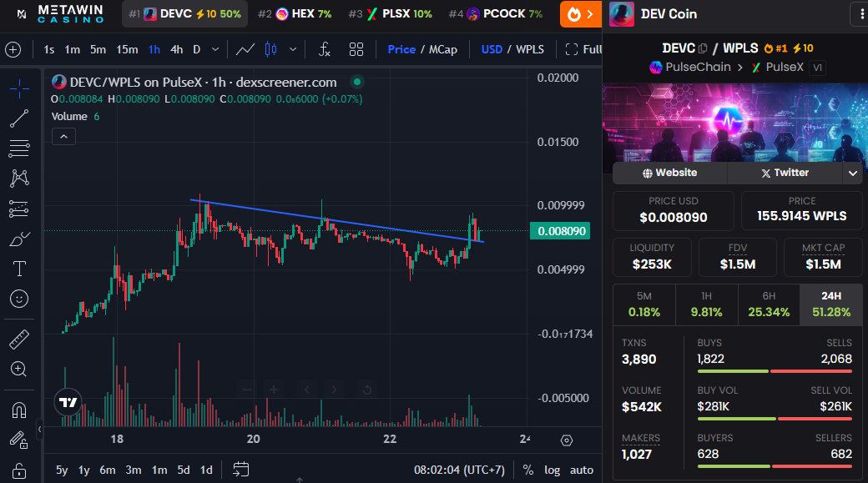Screen dimensions: 868x483
Task: Toggle percentage scale mode
Action: 528,470
